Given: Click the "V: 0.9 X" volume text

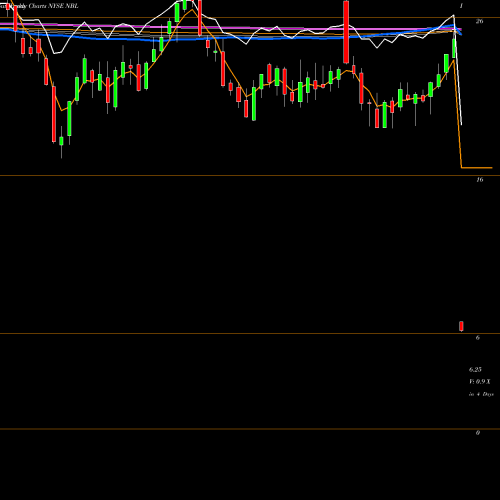Looking at the screenshot, I should [x=480, y=382].
